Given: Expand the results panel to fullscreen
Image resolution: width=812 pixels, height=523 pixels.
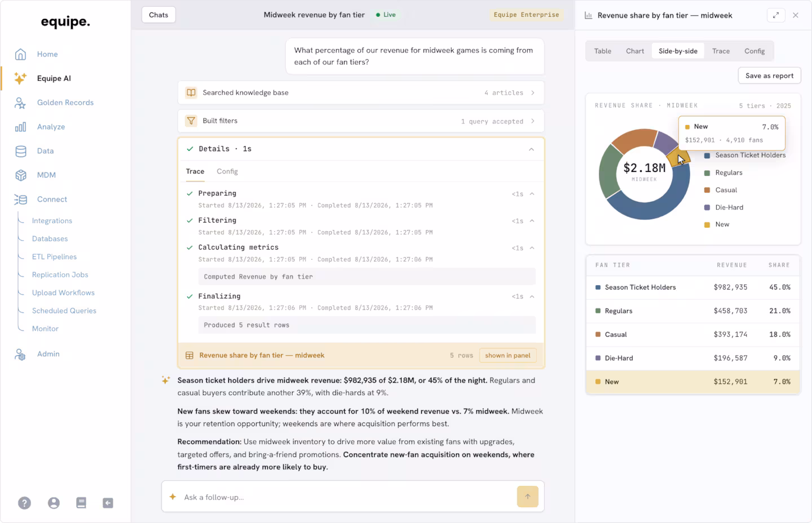Looking at the screenshot, I should [776, 15].
